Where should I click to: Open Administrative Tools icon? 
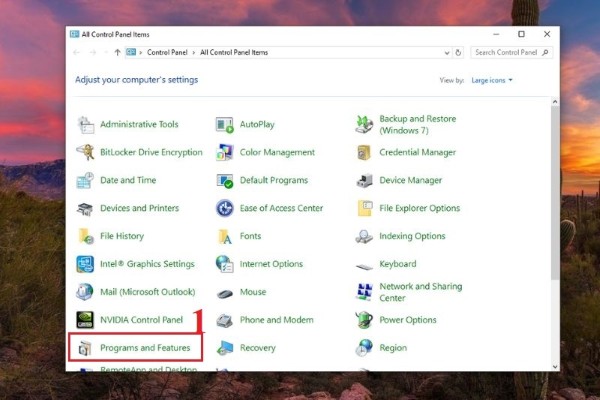click(85, 124)
